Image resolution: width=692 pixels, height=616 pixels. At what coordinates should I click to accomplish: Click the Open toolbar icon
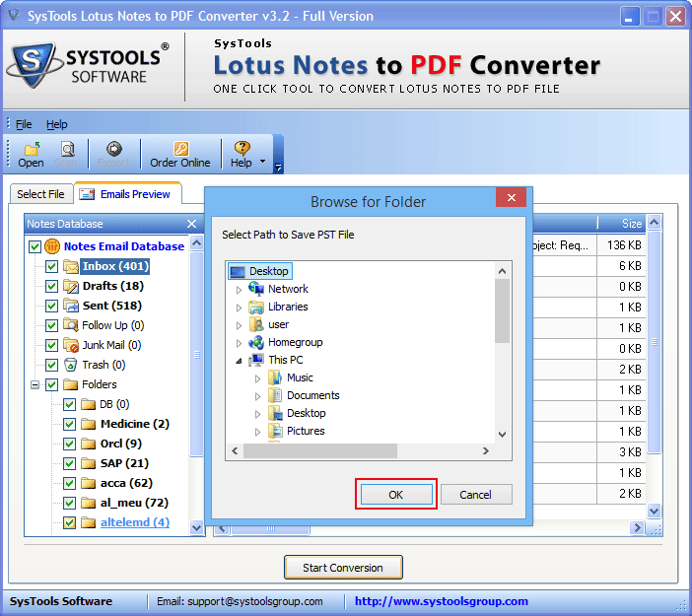click(x=31, y=149)
